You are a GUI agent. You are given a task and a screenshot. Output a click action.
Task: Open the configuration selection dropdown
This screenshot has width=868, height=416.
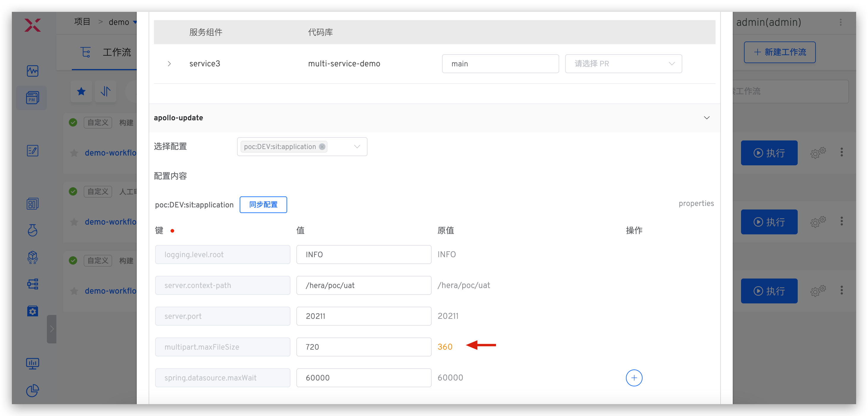click(302, 146)
